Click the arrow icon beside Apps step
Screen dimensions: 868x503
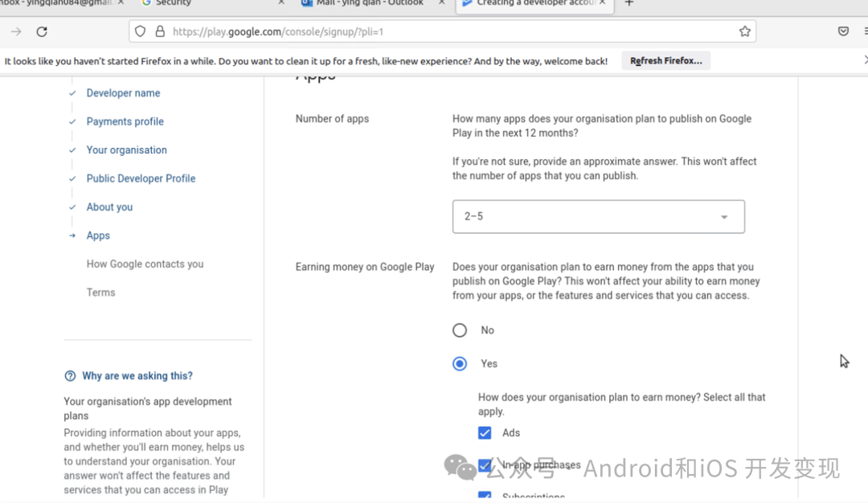tap(72, 235)
